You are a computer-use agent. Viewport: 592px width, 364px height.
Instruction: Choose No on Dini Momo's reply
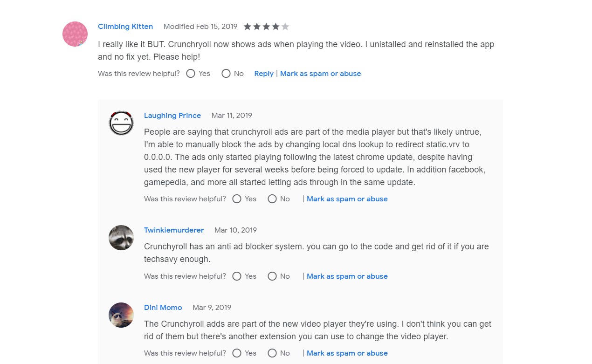pyautogui.click(x=272, y=353)
